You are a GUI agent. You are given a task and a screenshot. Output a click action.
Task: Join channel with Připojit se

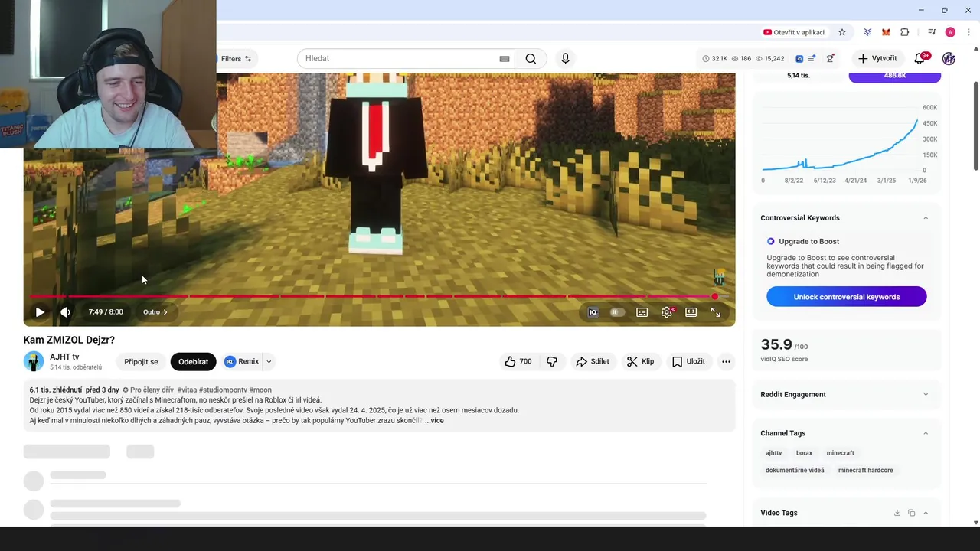pyautogui.click(x=141, y=361)
